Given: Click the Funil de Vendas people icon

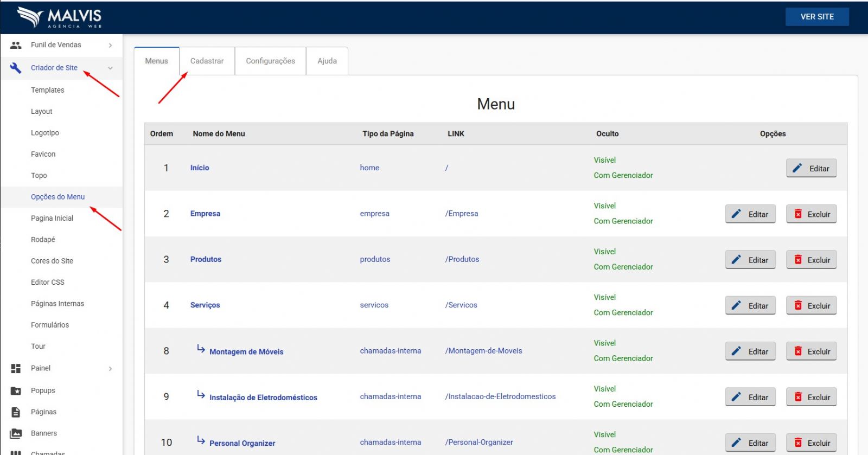Looking at the screenshot, I should [16, 45].
